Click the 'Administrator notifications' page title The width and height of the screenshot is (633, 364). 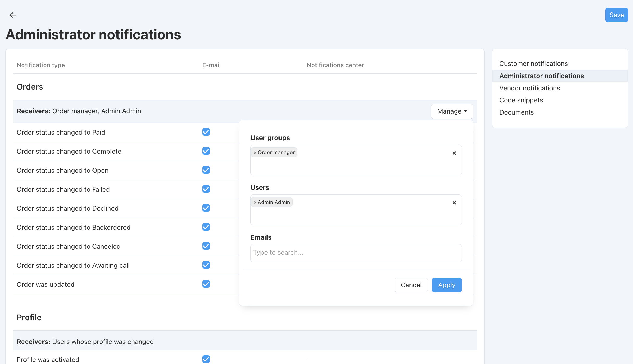pyautogui.click(x=93, y=34)
